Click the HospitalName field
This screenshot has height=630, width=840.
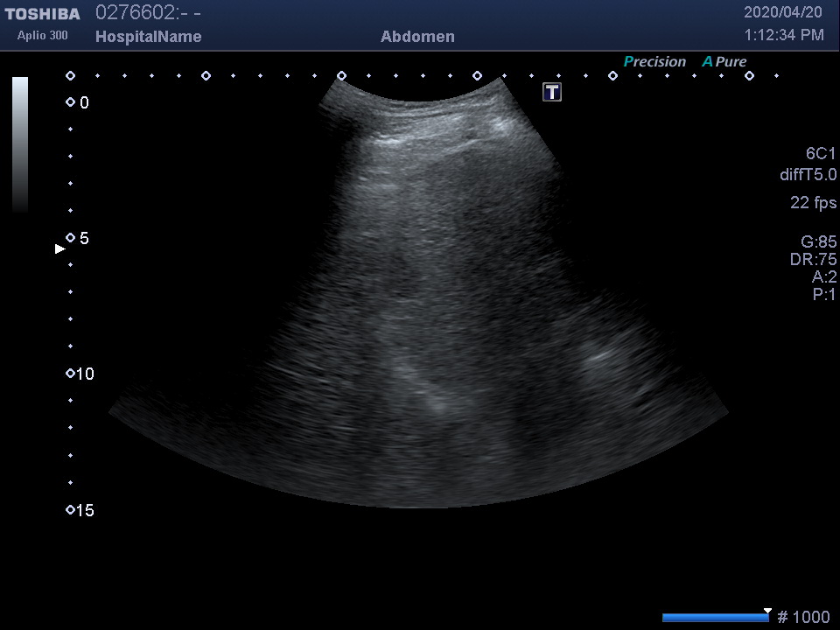148,37
